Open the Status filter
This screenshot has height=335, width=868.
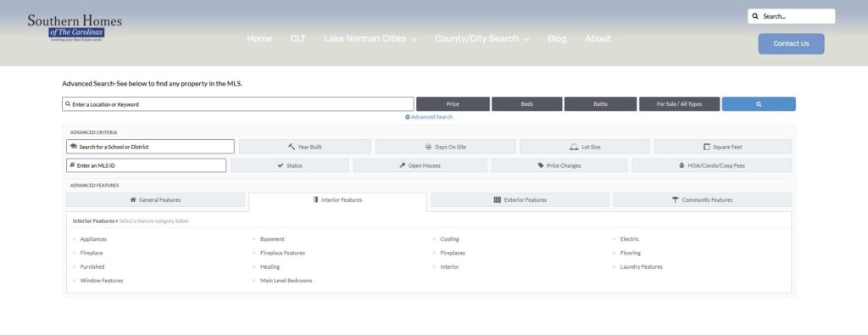(290, 165)
